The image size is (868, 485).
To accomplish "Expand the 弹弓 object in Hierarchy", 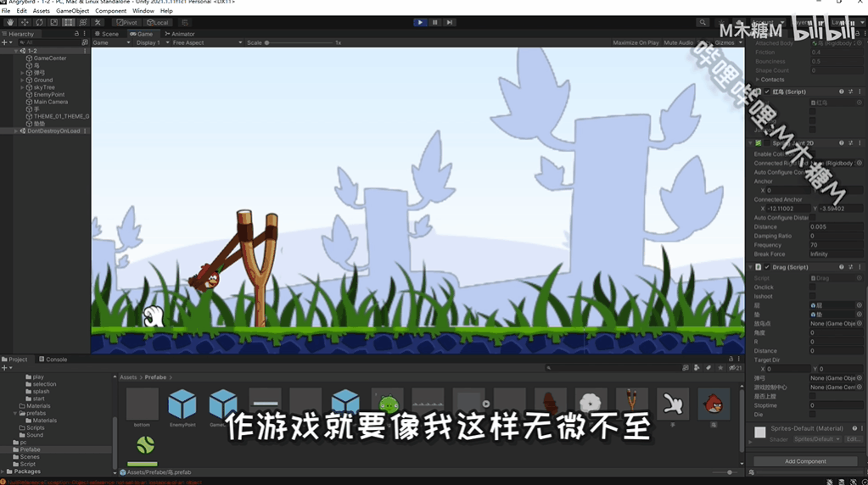I will [x=22, y=72].
